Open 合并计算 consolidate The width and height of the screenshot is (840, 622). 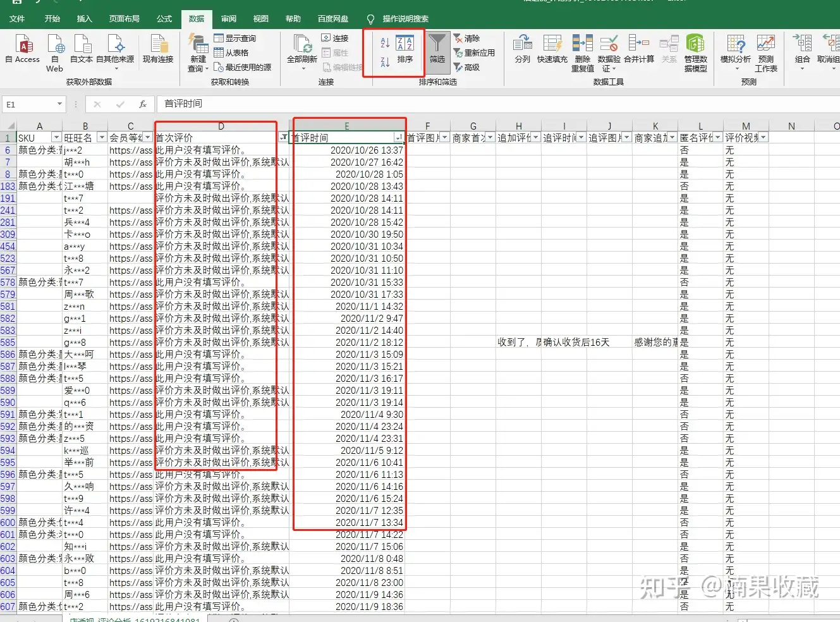pos(639,49)
